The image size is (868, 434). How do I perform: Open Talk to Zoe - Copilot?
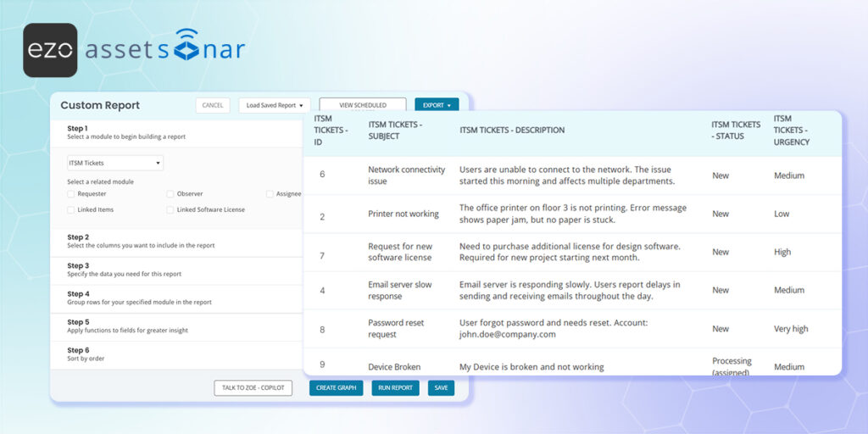(x=253, y=388)
